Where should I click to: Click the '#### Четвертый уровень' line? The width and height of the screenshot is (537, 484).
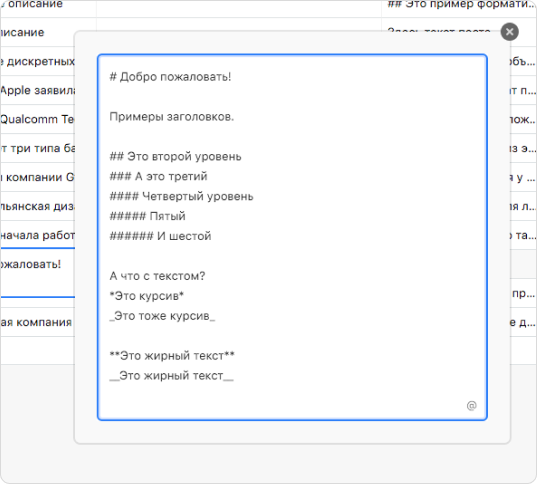[x=181, y=196]
